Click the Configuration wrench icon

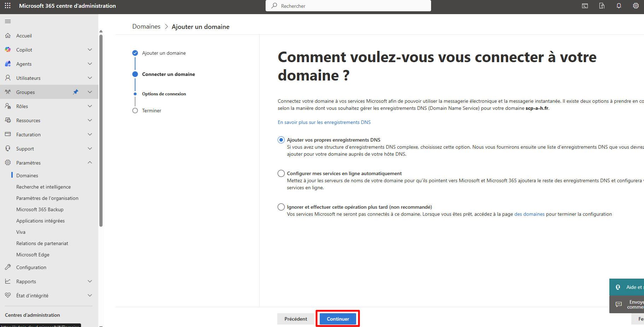(x=8, y=267)
